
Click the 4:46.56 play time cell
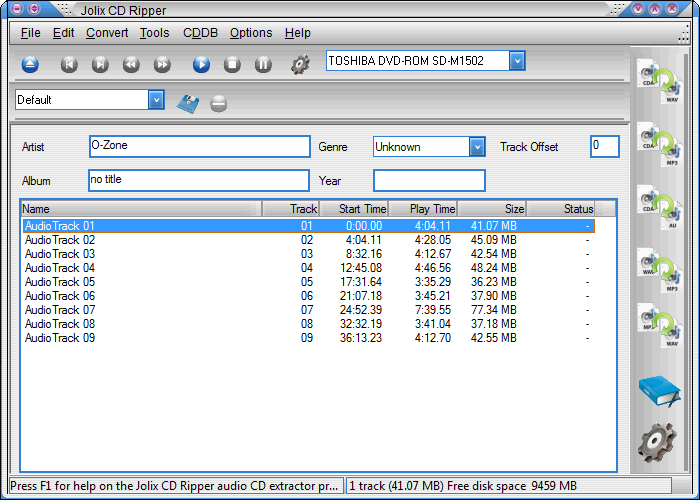pyautogui.click(x=433, y=268)
